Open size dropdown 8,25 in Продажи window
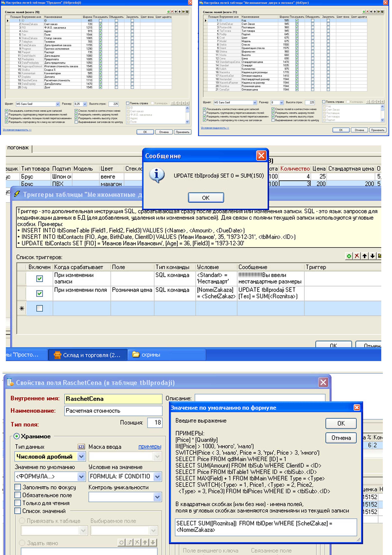The width and height of the screenshot is (392, 555). click(x=85, y=104)
